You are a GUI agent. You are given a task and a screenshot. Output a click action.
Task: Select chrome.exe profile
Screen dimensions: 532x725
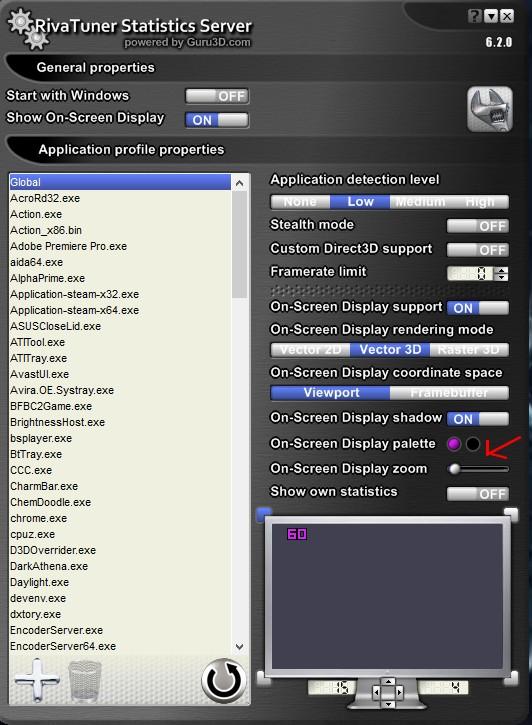coord(120,518)
